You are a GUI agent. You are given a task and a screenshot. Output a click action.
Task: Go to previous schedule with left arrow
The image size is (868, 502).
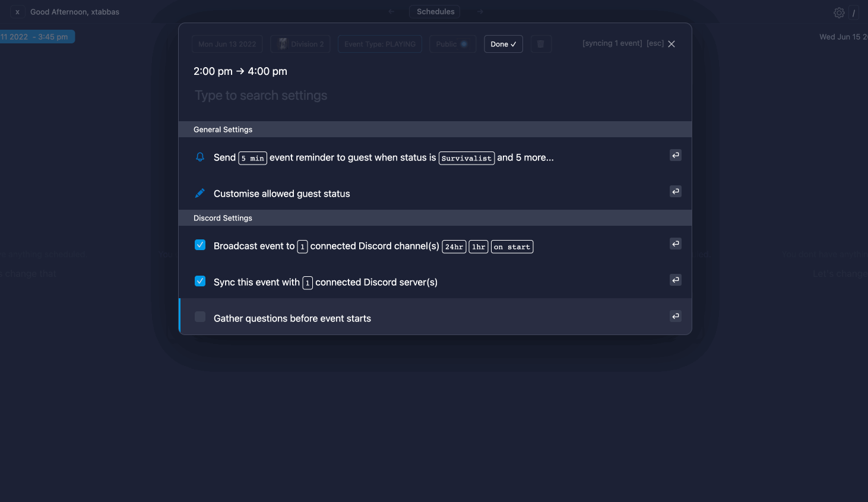click(391, 11)
